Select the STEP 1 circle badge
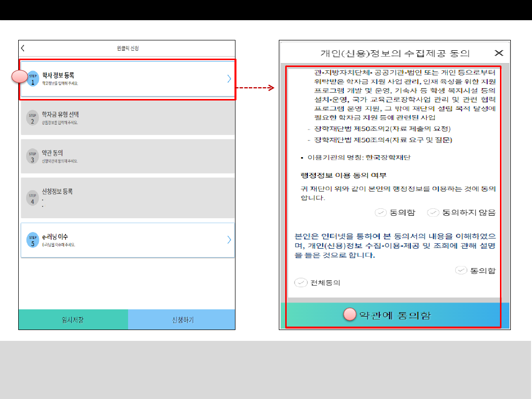This screenshot has height=399, width=532. (x=33, y=79)
